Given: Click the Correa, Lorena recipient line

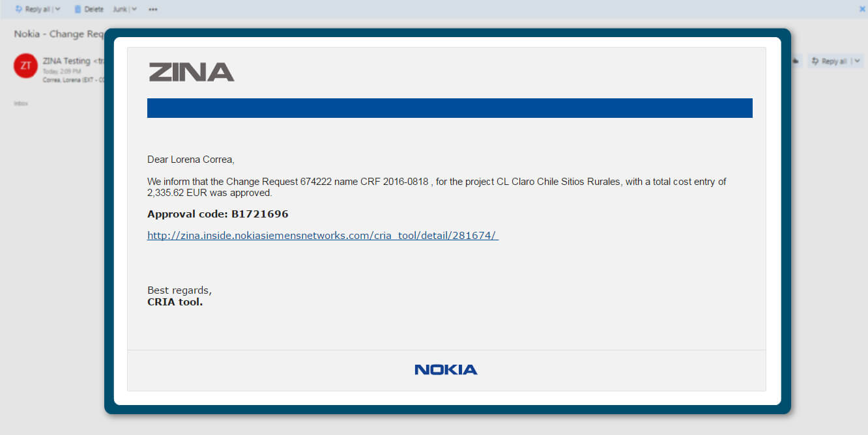Looking at the screenshot, I should [73, 80].
